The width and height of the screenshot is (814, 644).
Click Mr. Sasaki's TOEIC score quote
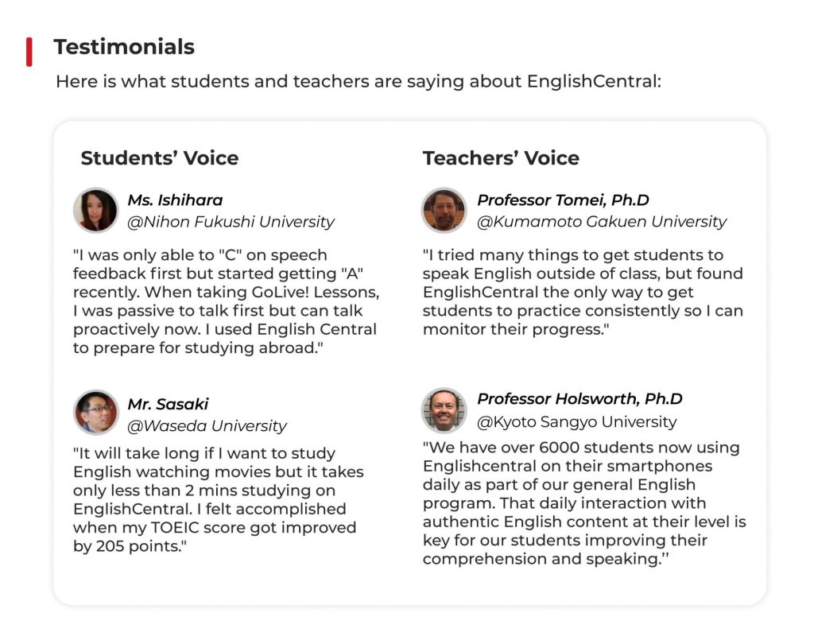click(x=218, y=499)
